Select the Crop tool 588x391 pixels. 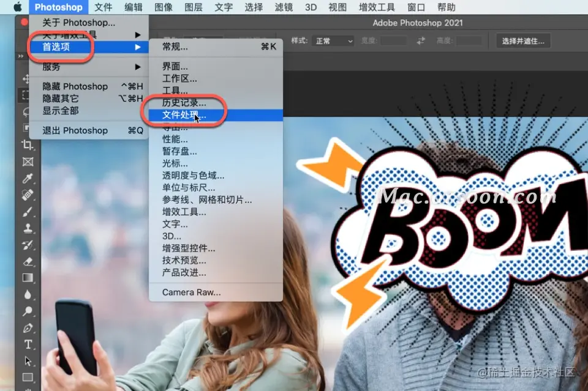[28, 144]
